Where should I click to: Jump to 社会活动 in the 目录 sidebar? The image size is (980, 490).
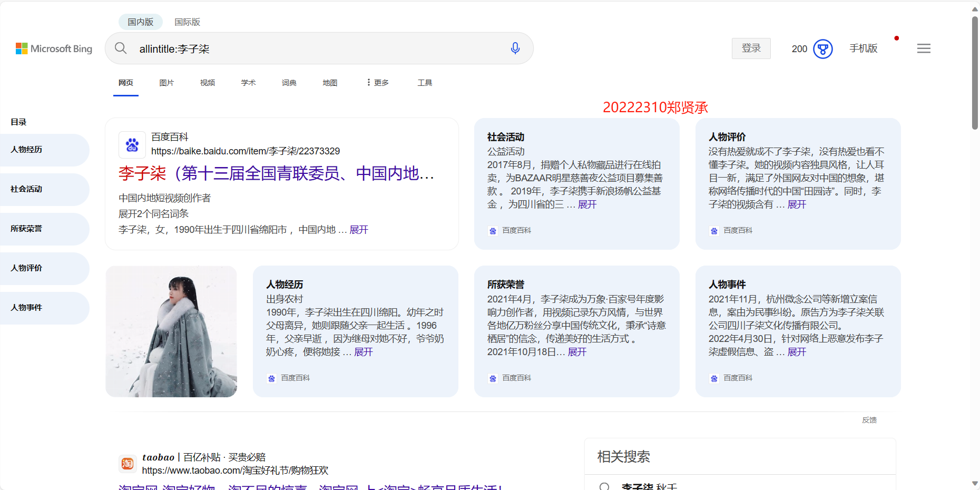[x=44, y=189]
